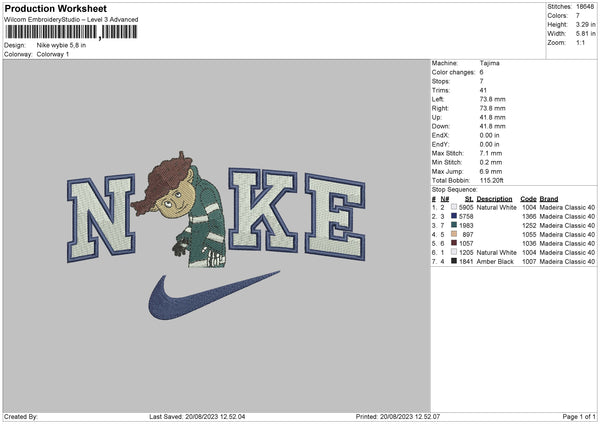Viewport: 600px width, 424px height.
Task: Click the 'EndX:' label
Action: pos(440,135)
